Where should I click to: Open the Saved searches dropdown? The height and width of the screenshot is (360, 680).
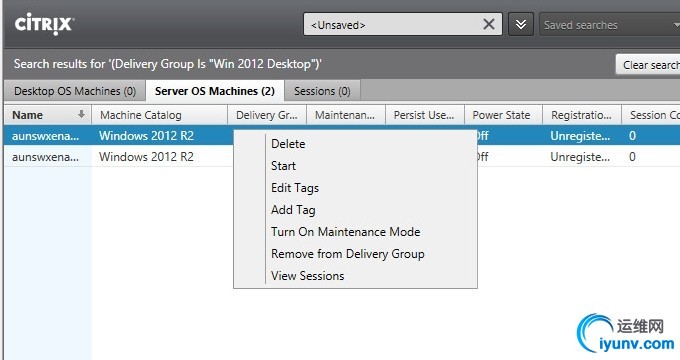pos(609,25)
